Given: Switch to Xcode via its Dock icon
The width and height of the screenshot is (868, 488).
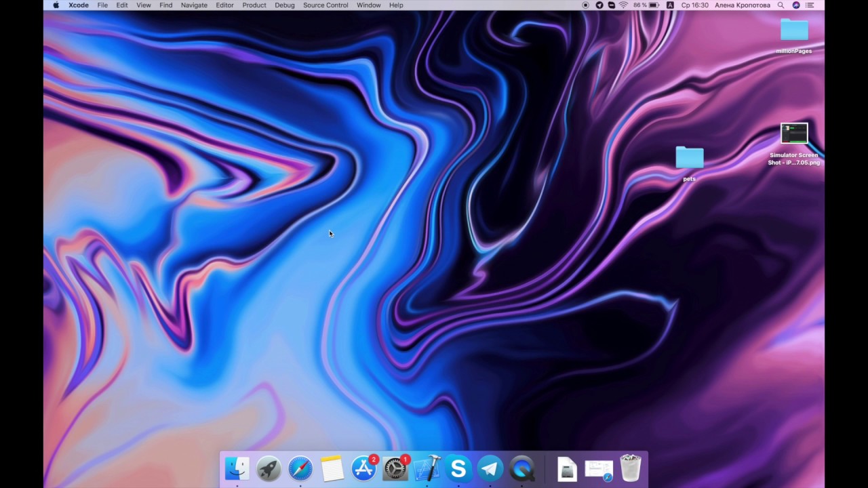Looking at the screenshot, I should point(427,468).
